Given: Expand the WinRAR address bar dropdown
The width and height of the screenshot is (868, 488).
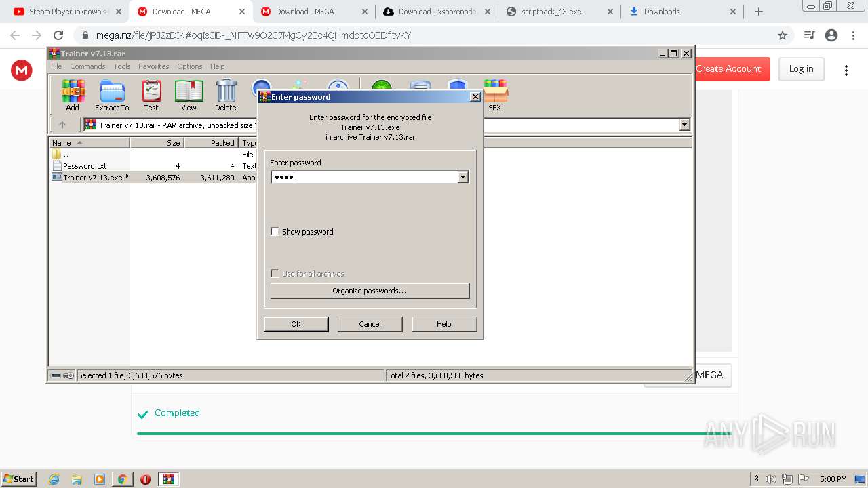Looking at the screenshot, I should coord(684,125).
